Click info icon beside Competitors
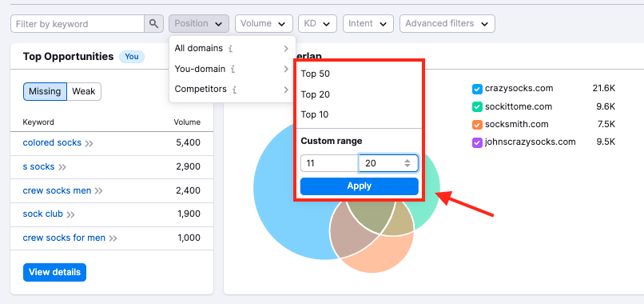Viewport: 644px width, 304px height. coord(234,90)
